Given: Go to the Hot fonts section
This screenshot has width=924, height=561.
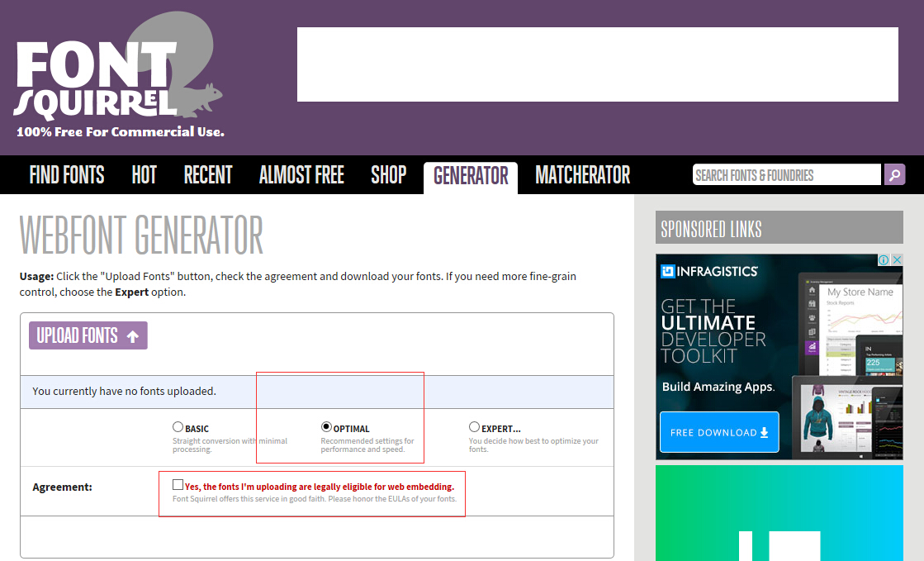Looking at the screenshot, I should pyautogui.click(x=144, y=175).
